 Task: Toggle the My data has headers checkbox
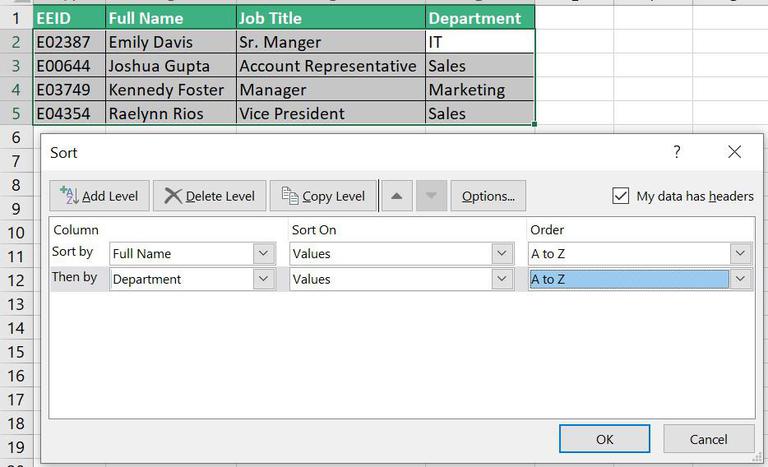[x=621, y=196]
